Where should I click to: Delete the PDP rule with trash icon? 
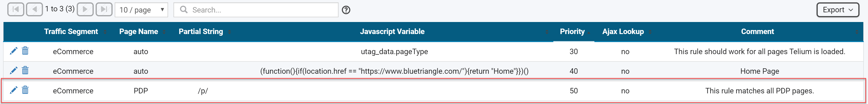[x=25, y=90]
